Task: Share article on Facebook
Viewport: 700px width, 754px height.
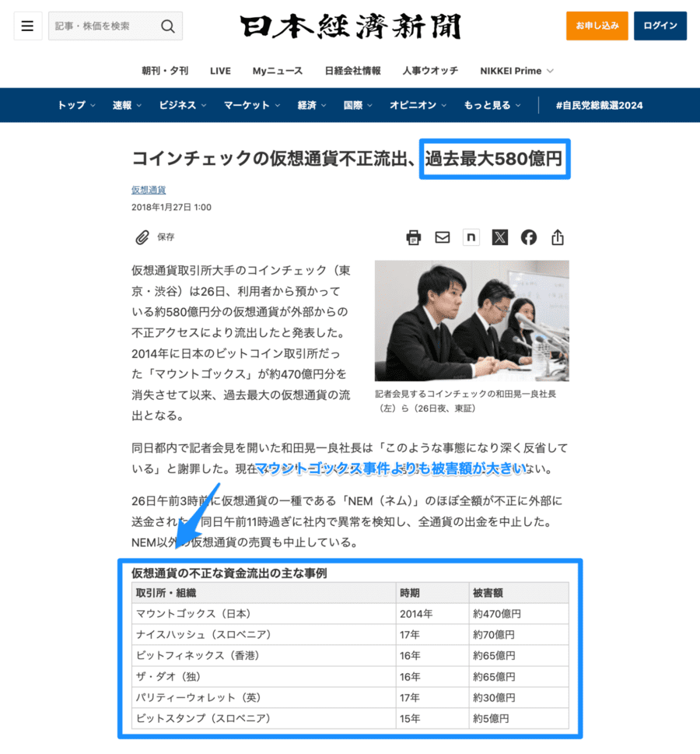Action: (x=529, y=237)
